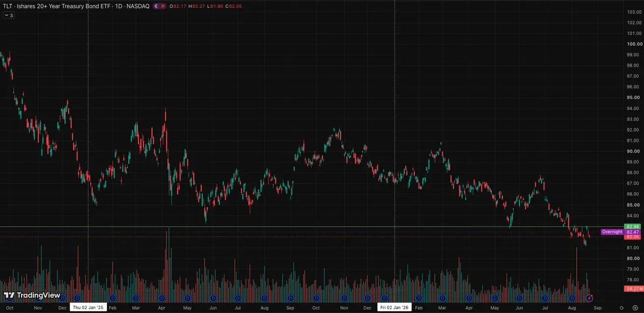Image resolution: width=644 pixels, height=313 pixels.
Task: Open dividend marker above Jun 2026 label
Action: 519,298
